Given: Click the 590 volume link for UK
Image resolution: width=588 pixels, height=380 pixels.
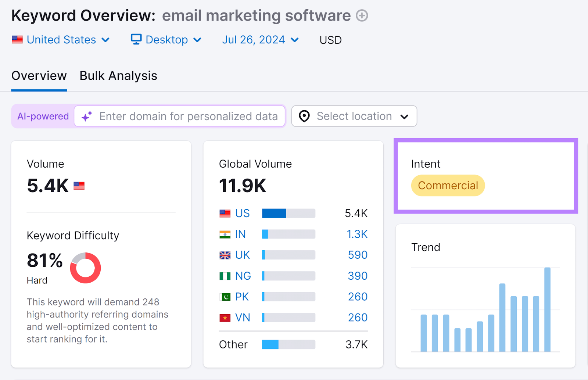Looking at the screenshot, I should pos(358,255).
